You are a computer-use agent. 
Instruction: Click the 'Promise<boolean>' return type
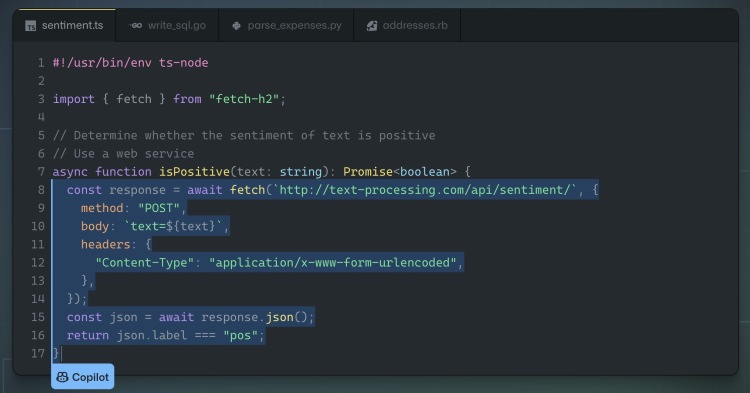coord(400,172)
